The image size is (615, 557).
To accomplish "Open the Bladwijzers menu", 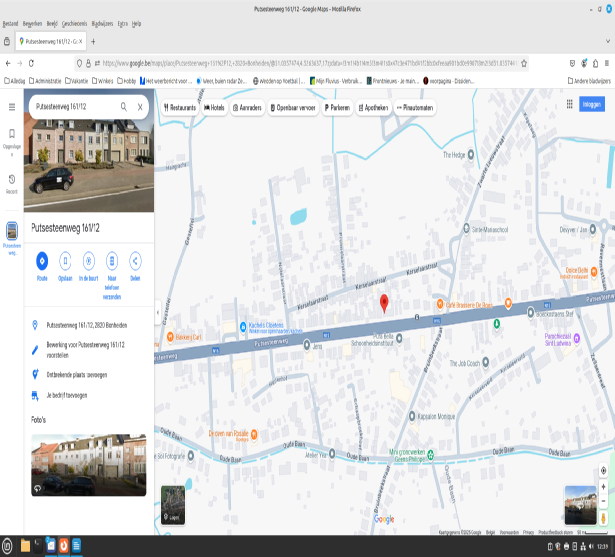I will [102, 22].
